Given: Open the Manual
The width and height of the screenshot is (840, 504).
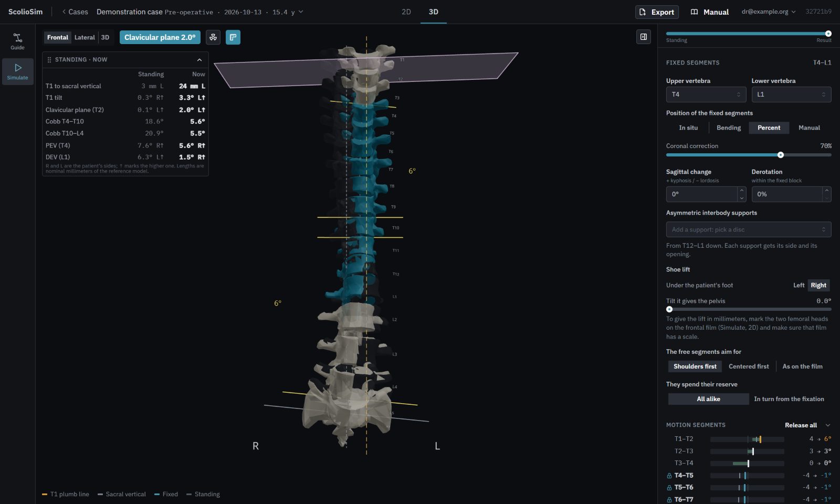Looking at the screenshot, I should pos(710,12).
